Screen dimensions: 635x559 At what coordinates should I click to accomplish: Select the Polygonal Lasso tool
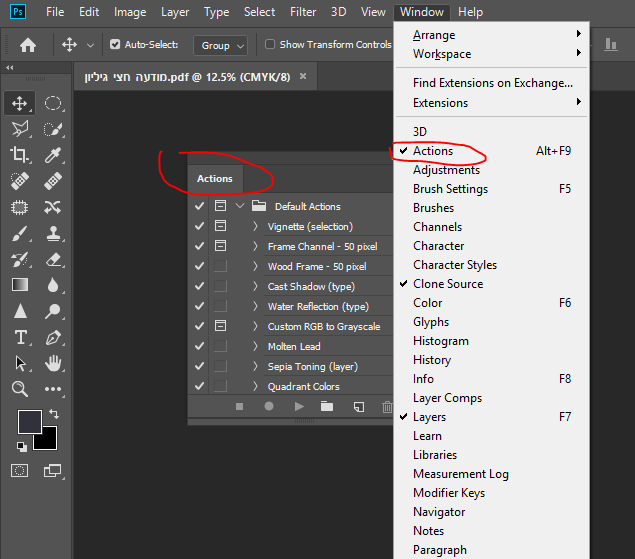pyautogui.click(x=19, y=129)
